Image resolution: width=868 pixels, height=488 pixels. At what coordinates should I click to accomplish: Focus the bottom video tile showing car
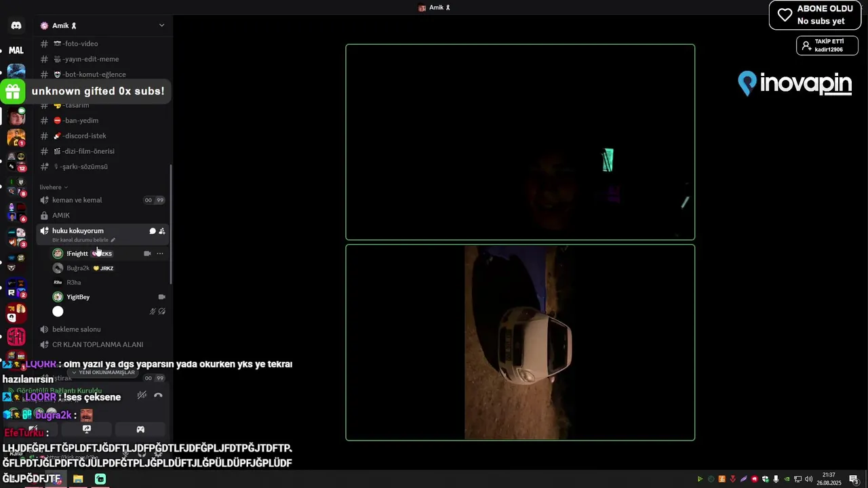point(520,342)
